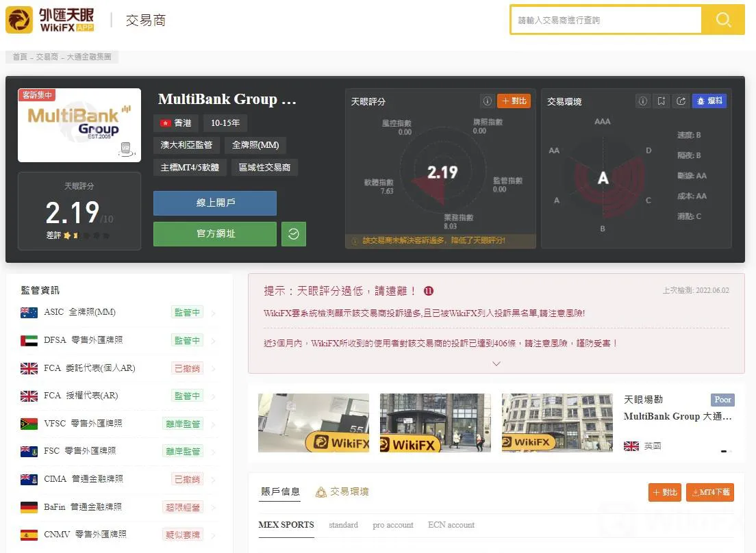Viewport: 756px width, 553px height.
Task: Click the Vanuatu flag icon beside VFSC
Action: coord(29,424)
